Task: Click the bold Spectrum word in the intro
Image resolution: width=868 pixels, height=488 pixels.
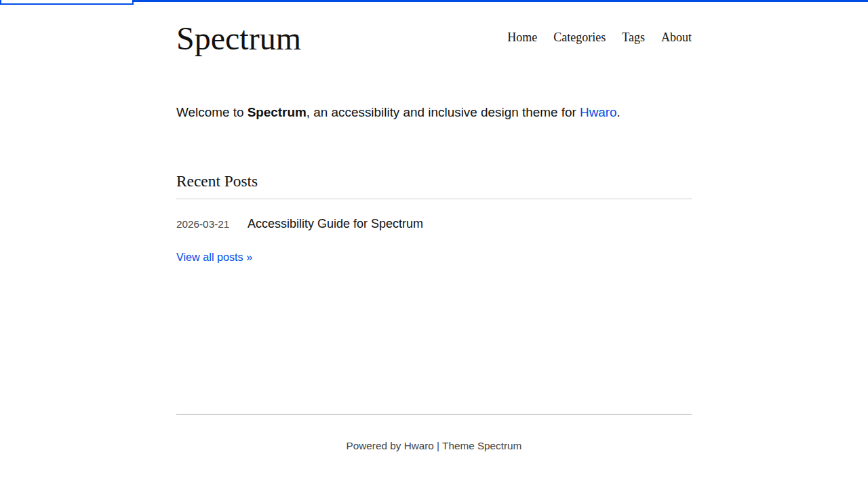Action: 276,113
